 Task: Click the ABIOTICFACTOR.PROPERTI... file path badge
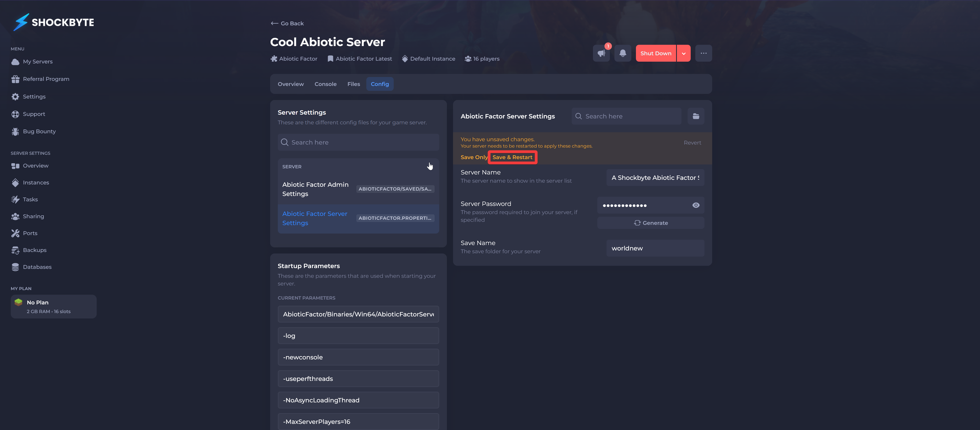pyautogui.click(x=395, y=218)
